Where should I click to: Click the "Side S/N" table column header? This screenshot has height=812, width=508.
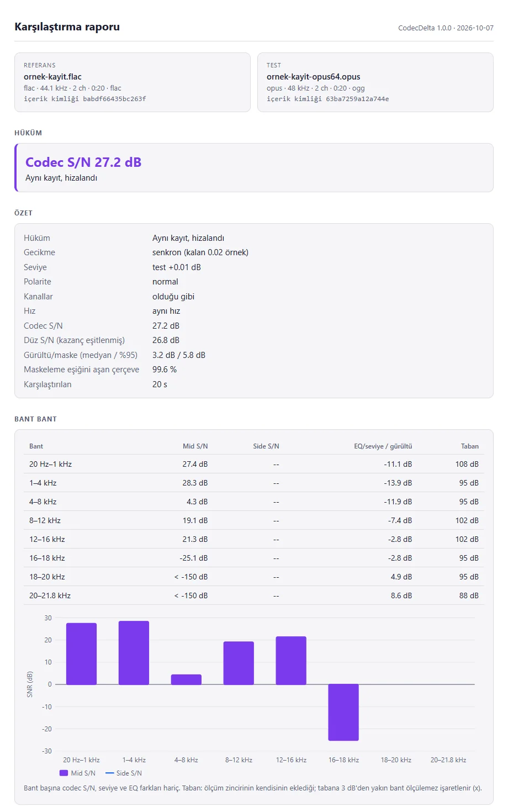click(x=266, y=446)
